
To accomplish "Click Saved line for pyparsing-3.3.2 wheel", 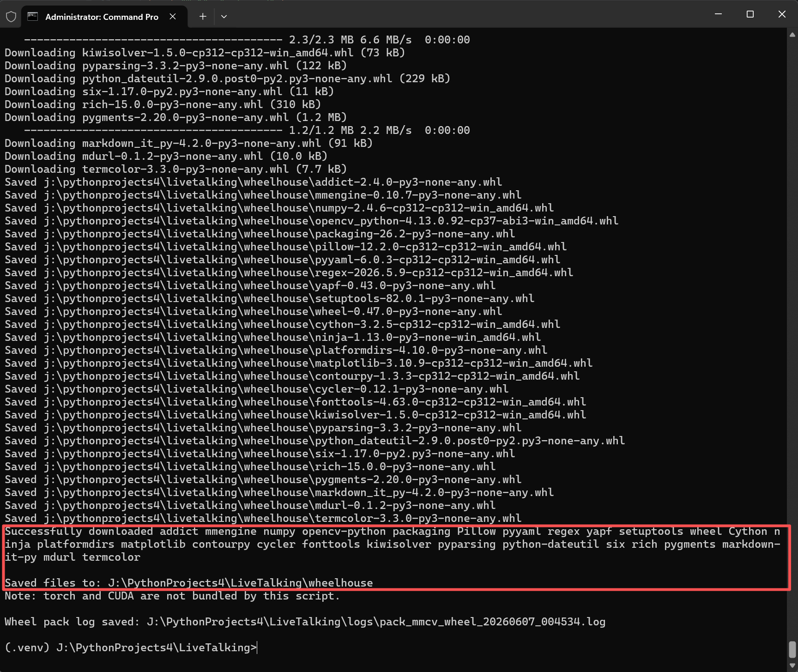I will (x=263, y=428).
